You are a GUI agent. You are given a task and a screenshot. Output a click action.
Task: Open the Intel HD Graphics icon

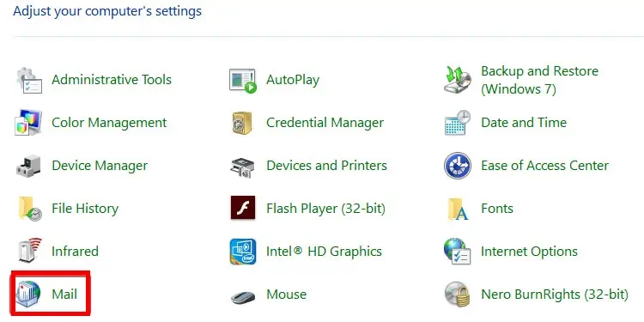click(x=243, y=252)
